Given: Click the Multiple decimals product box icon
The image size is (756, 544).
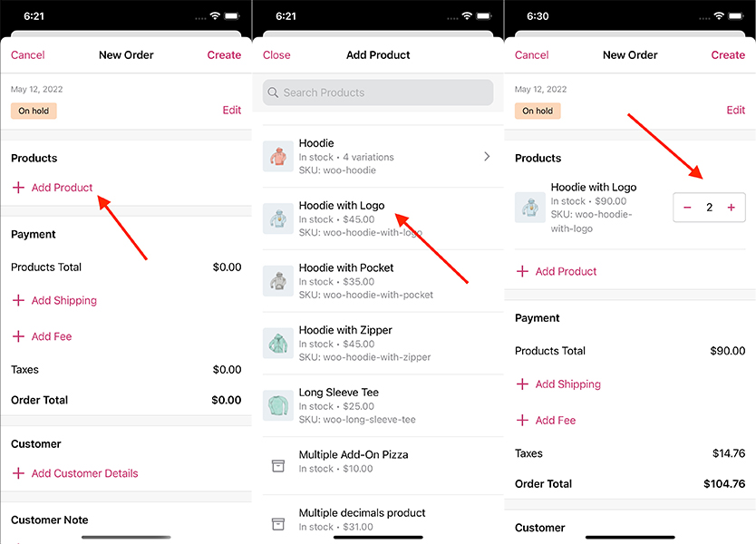Looking at the screenshot, I should pos(278,523).
